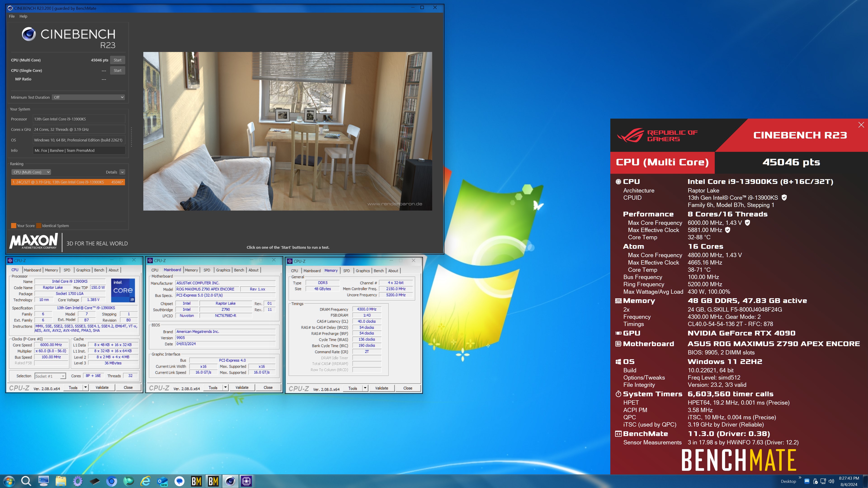868x488 pixels.
Task: Switch to CPU-Z via its taskbar icon
Action: pos(246,481)
